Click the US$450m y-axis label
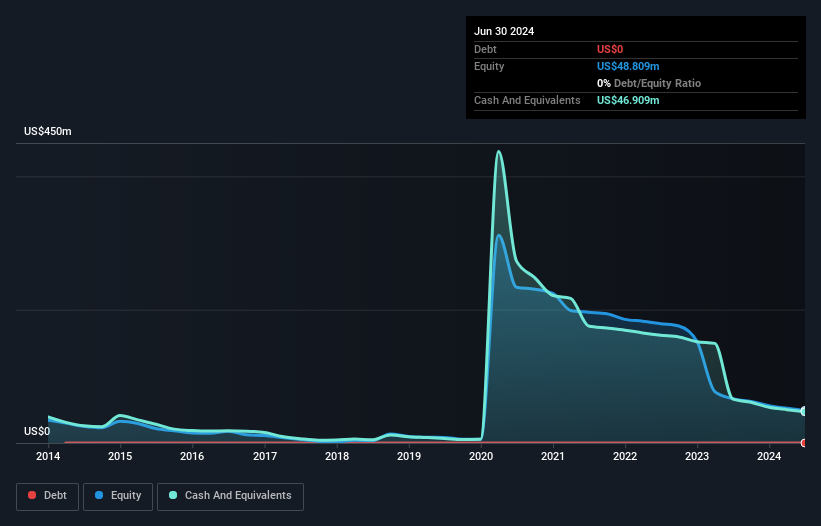The width and height of the screenshot is (821, 526). point(48,131)
